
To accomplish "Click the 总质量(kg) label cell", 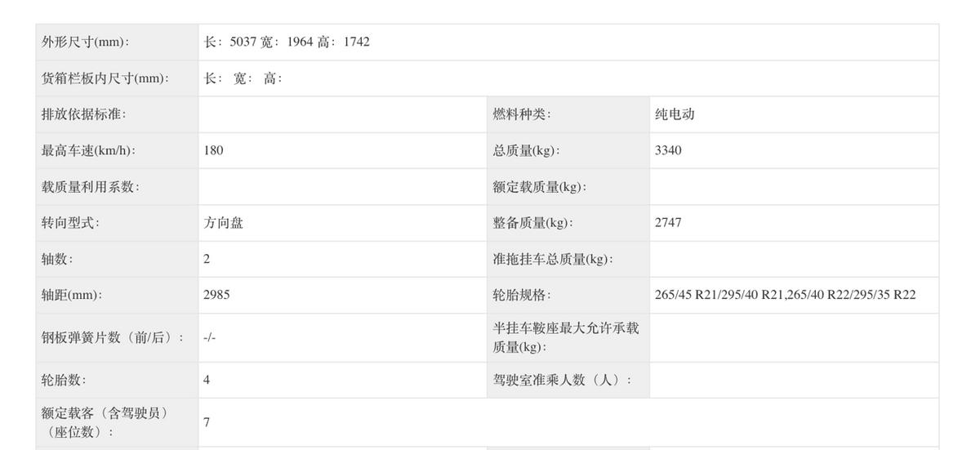I will point(527,150).
